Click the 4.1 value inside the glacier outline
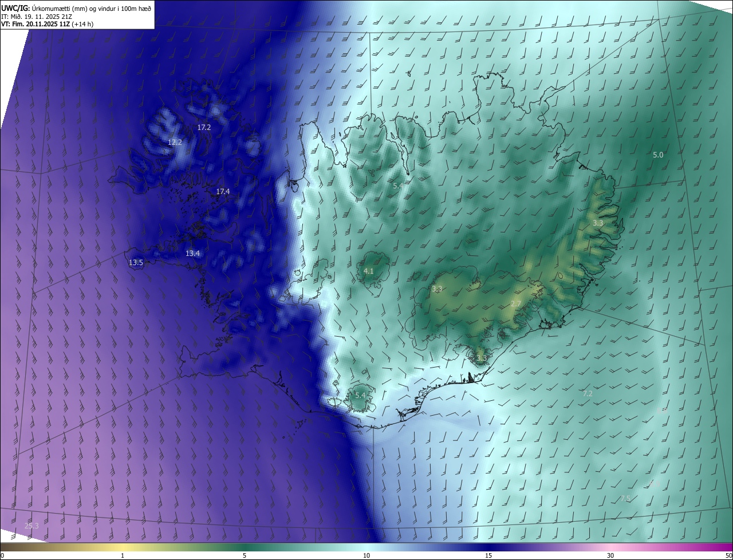The height and width of the screenshot is (560, 733). [x=369, y=271]
